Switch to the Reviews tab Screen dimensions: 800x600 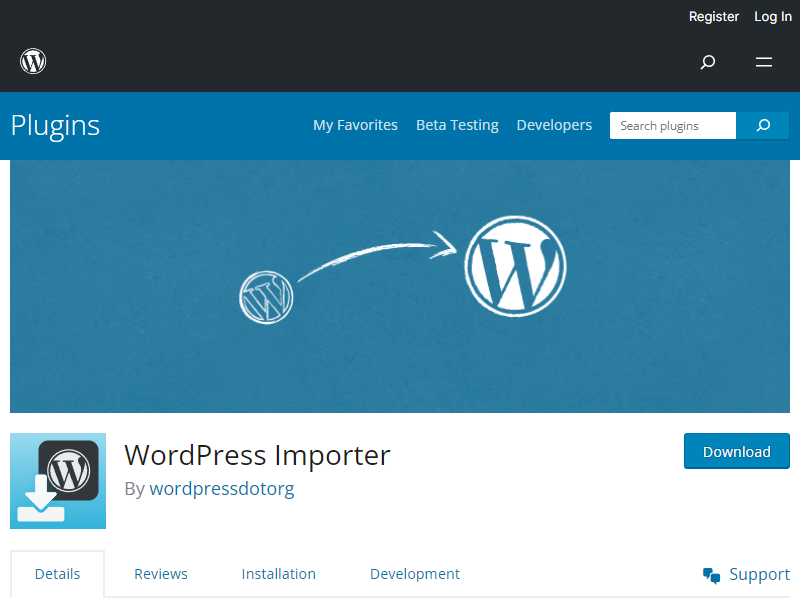161,574
